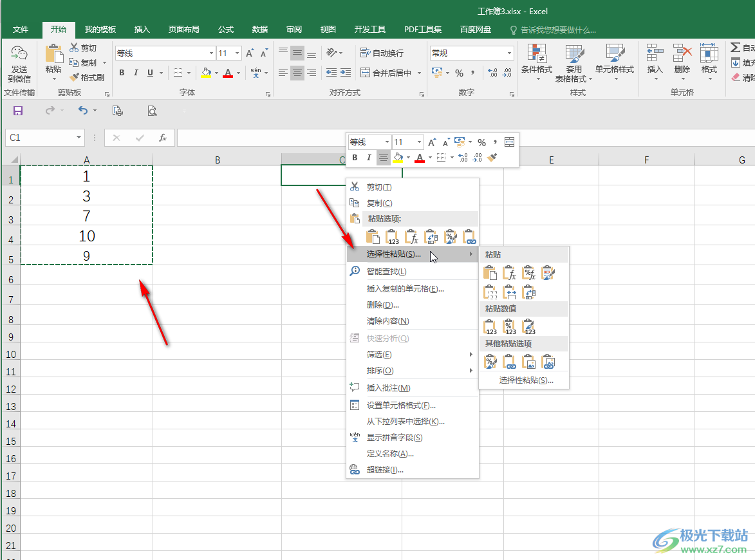Screen dimensions: 755x560
Task: Apply the yellow fill color in ribbon
Action: click(206, 73)
